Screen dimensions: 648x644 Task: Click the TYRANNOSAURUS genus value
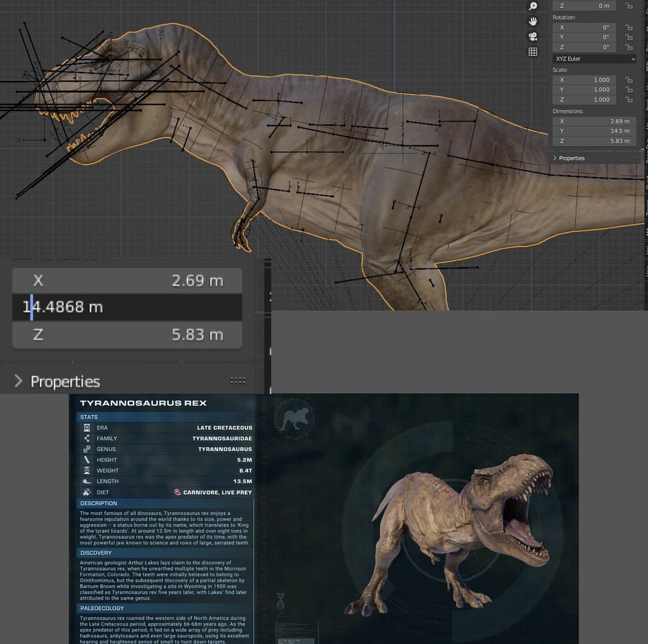click(225, 449)
